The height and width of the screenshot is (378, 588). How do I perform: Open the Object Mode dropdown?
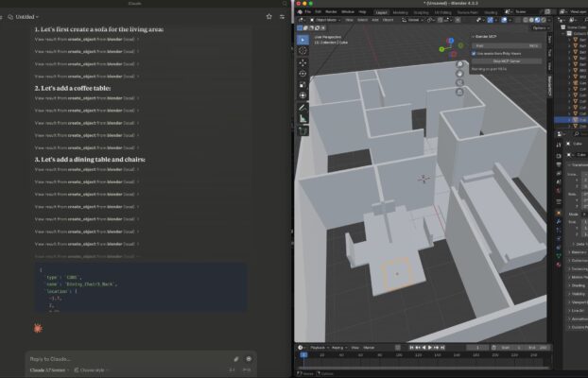(325, 20)
